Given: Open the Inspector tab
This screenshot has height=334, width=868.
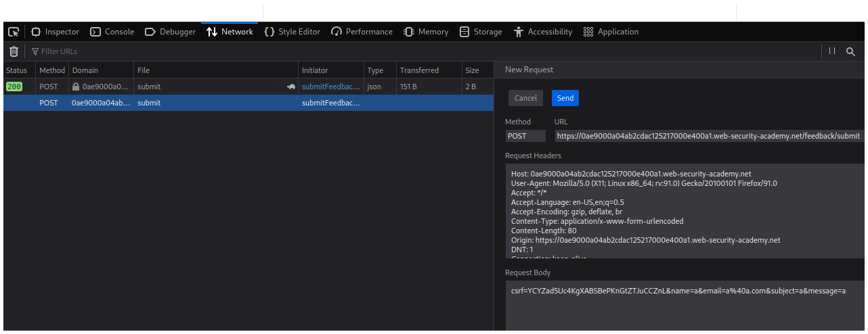Looking at the screenshot, I should (55, 32).
